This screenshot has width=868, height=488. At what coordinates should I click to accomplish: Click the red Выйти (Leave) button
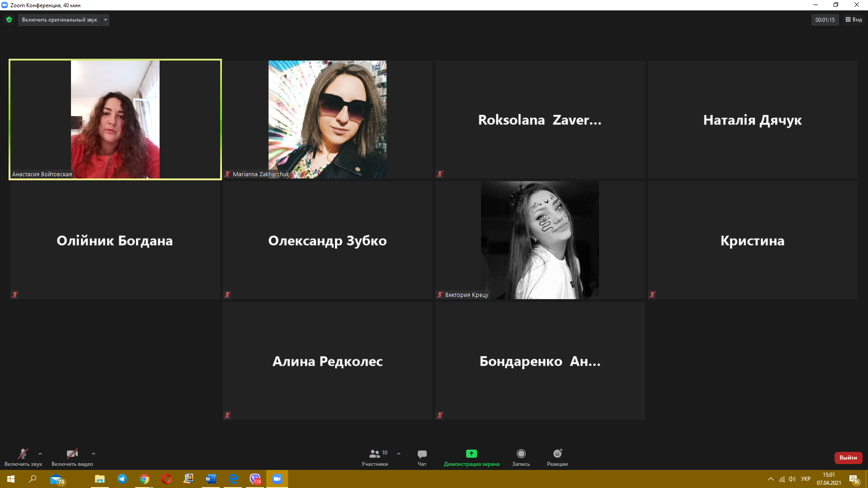pyautogui.click(x=848, y=458)
